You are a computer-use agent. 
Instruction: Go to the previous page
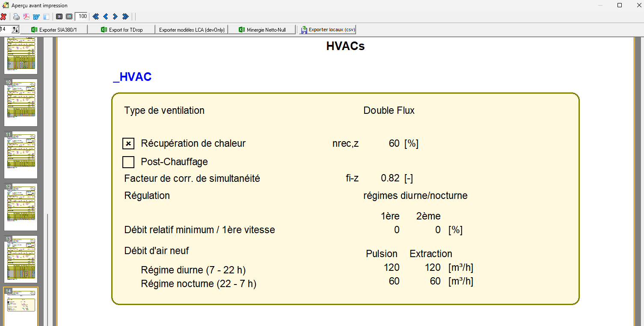[x=105, y=17]
